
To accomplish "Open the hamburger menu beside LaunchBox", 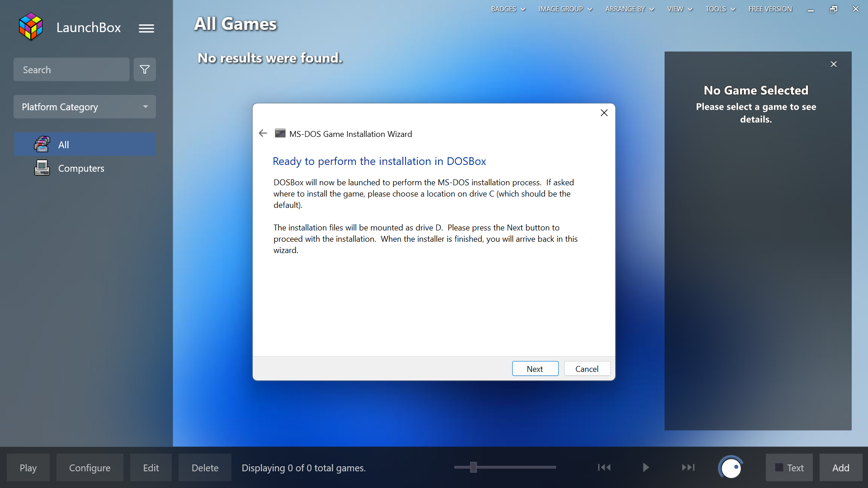I will pyautogui.click(x=146, y=28).
